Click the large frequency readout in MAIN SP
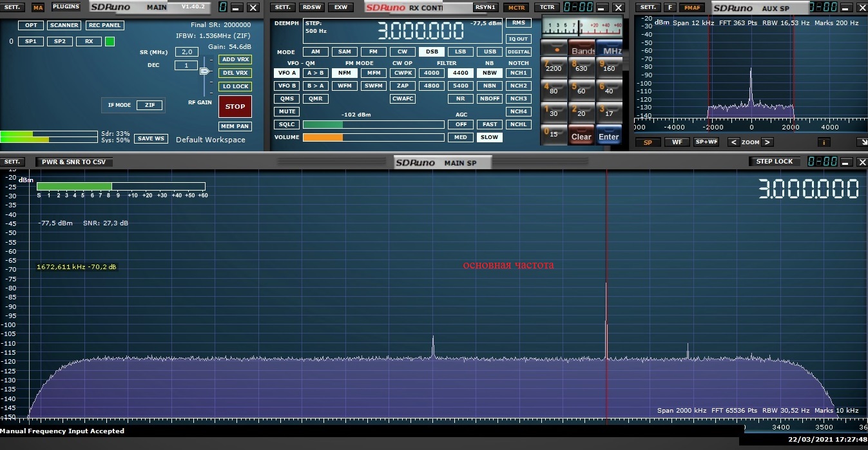The width and height of the screenshot is (868, 450). click(x=809, y=189)
